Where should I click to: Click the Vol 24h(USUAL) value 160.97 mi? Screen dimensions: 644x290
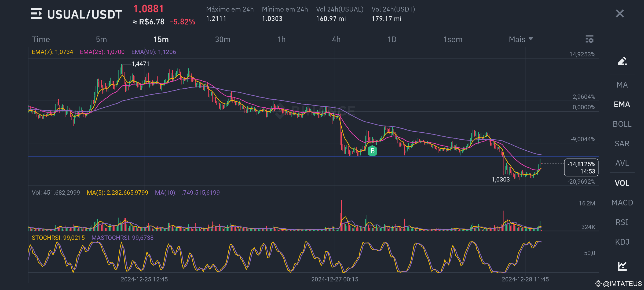[331, 19]
